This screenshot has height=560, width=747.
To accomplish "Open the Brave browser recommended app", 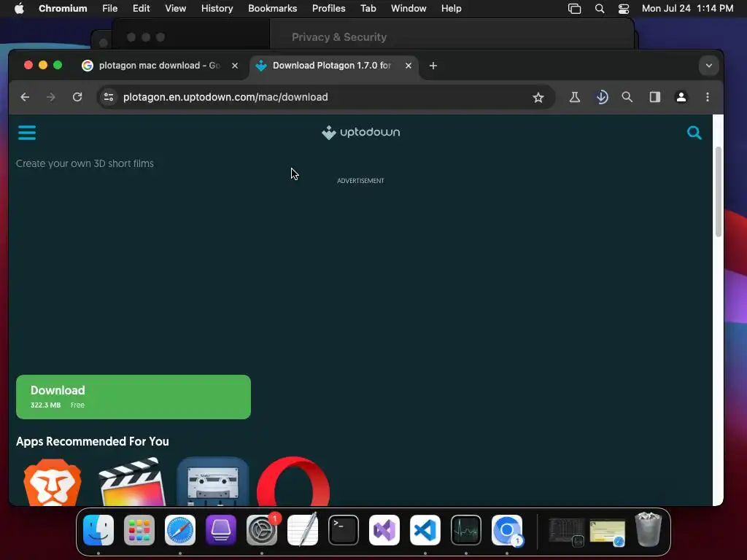I will tap(53, 481).
